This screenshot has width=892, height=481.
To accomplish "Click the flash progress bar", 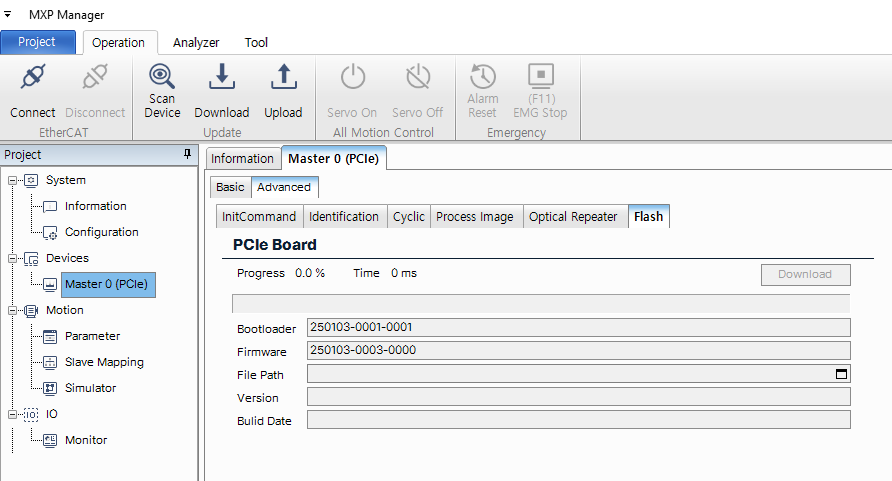I will pyautogui.click(x=540, y=304).
